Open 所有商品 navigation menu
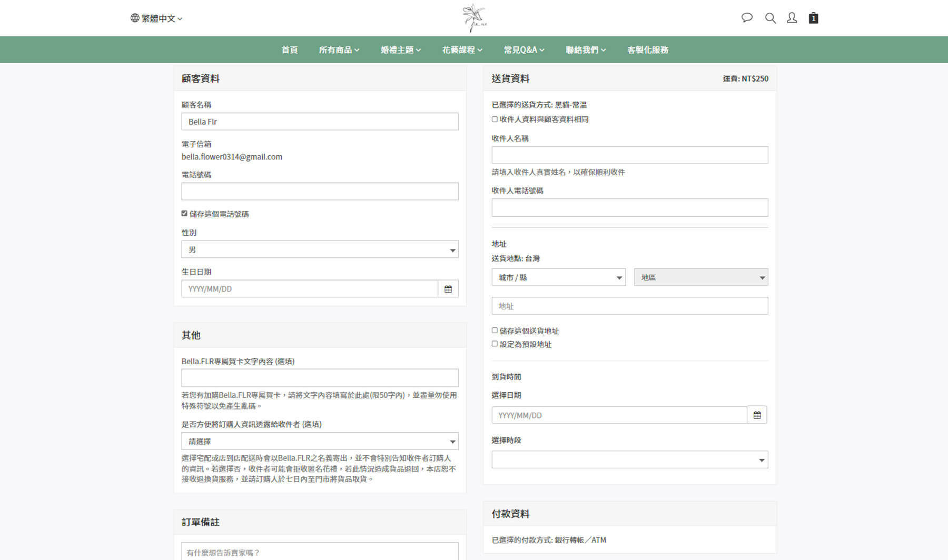Viewport: 948px width, 560px height. (339, 50)
